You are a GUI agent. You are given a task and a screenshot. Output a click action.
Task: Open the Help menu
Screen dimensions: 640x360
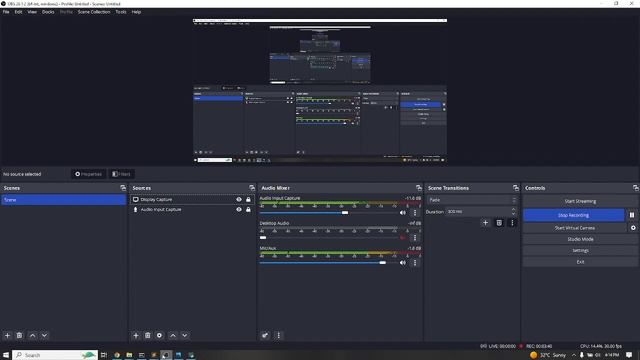coord(136,12)
